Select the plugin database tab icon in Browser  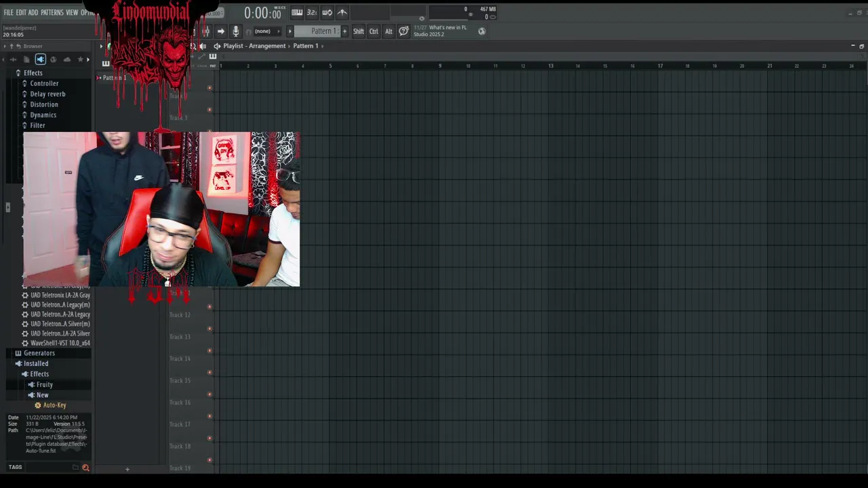(x=40, y=60)
